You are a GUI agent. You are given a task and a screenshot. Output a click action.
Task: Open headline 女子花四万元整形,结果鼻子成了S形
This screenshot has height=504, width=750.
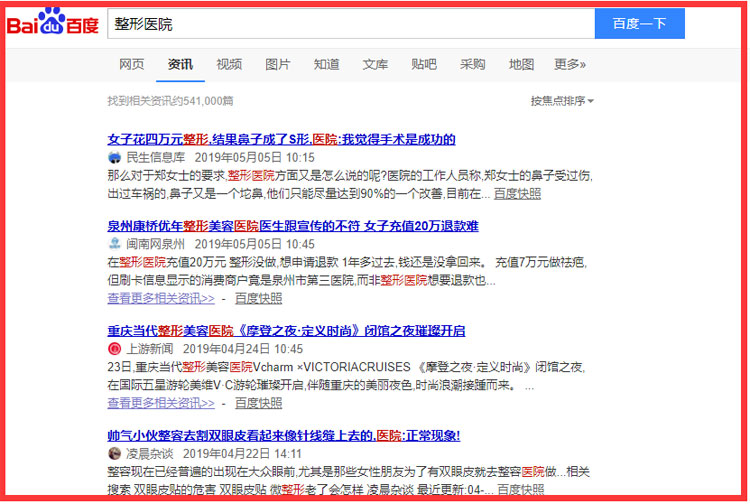pos(281,139)
